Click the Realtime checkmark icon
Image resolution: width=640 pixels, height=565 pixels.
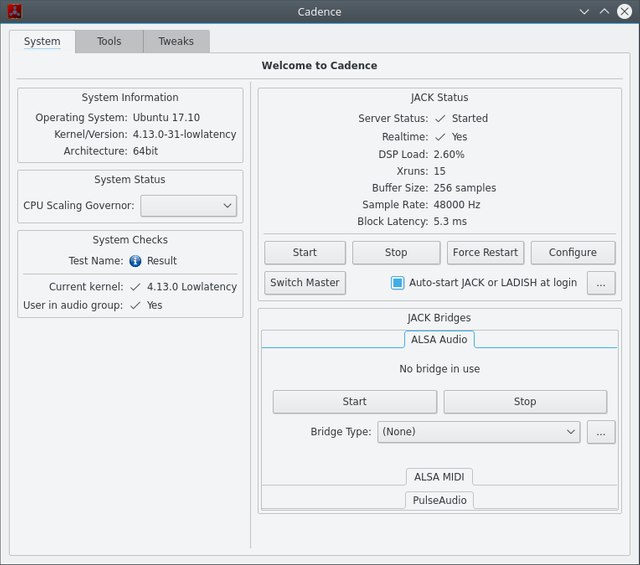(440, 137)
